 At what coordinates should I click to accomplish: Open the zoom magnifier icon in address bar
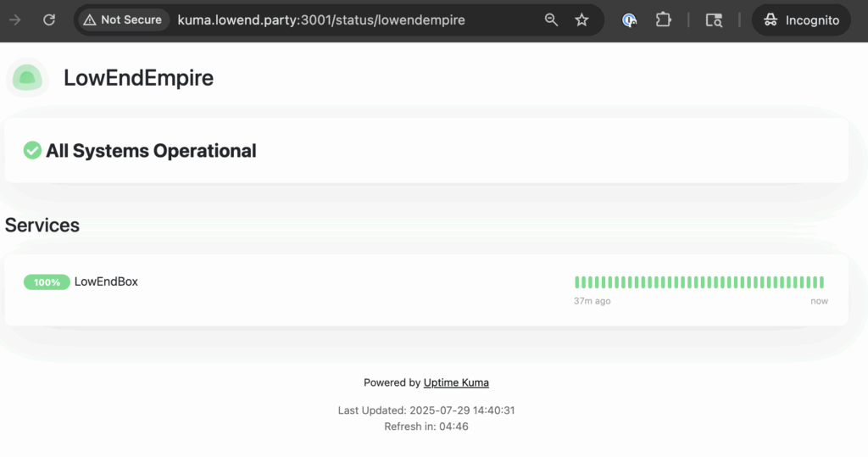[x=551, y=20]
